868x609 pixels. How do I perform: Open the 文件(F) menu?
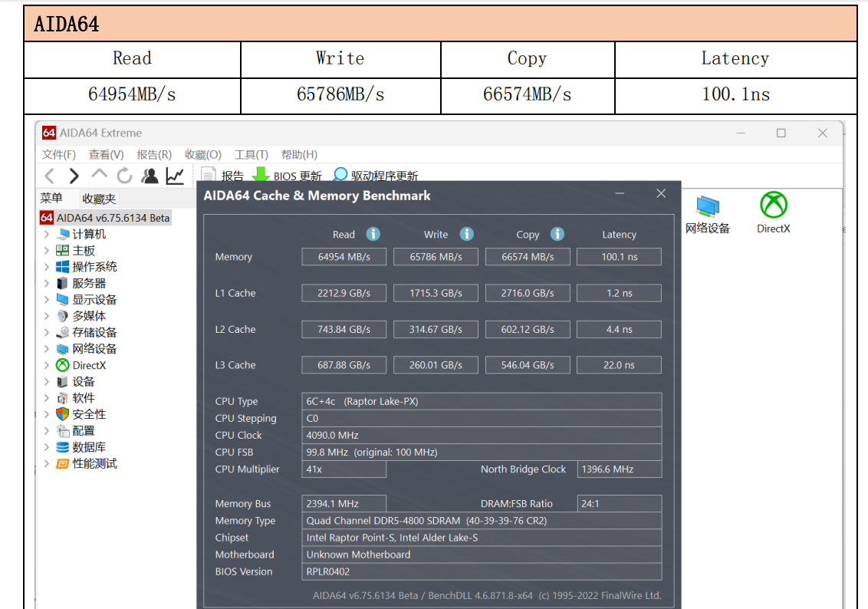click(x=59, y=154)
